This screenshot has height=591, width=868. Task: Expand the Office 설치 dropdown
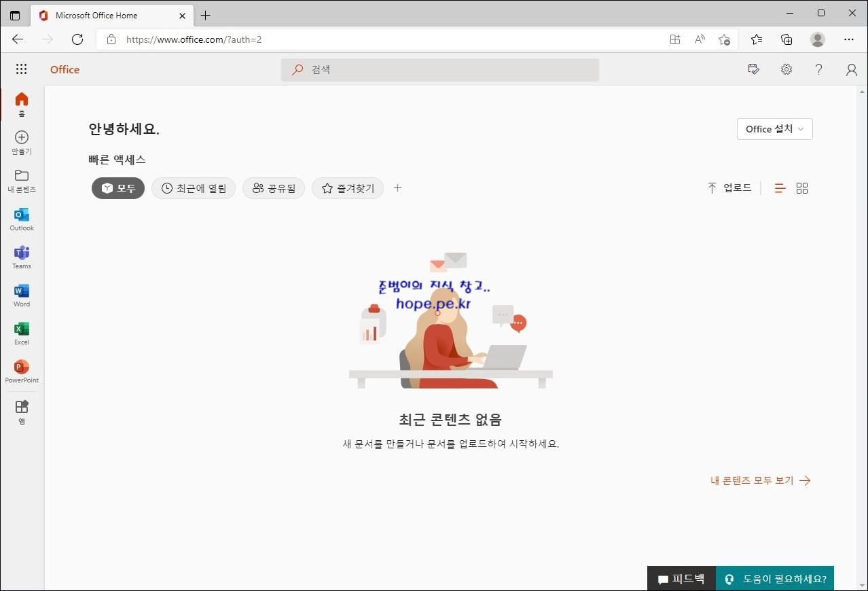775,129
